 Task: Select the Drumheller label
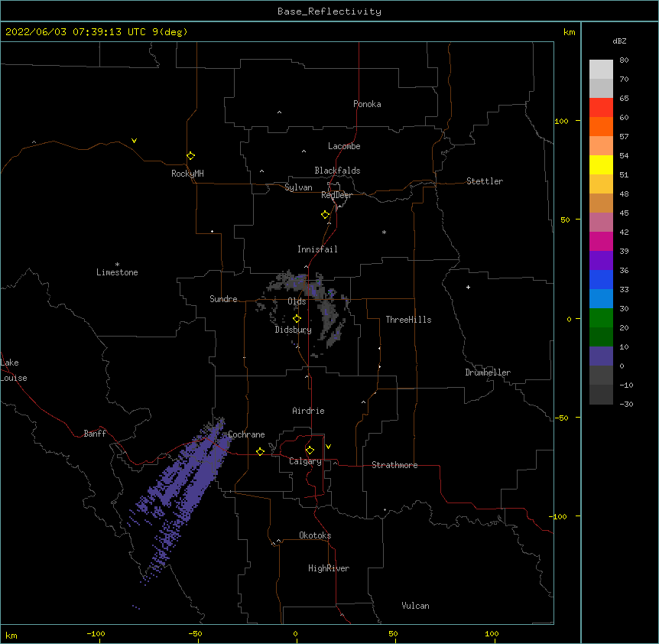click(x=488, y=372)
